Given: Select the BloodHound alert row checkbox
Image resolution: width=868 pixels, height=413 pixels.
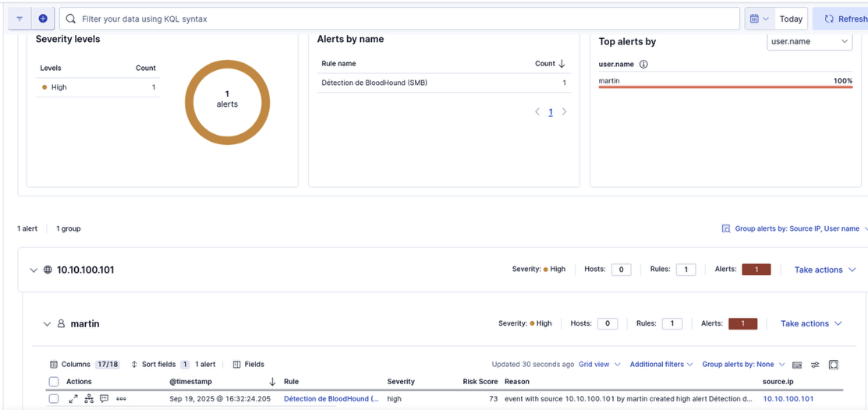Looking at the screenshot, I should pyautogui.click(x=54, y=399).
